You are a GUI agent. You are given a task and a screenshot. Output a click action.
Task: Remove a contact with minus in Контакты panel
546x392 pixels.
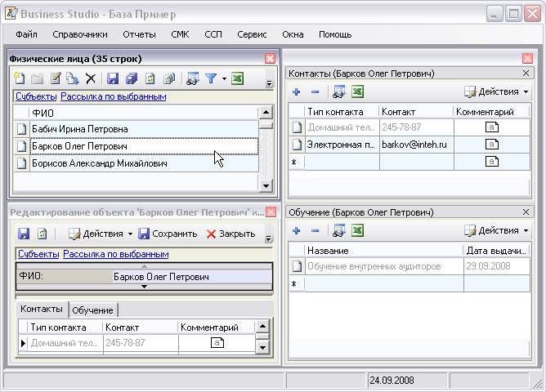pyautogui.click(x=315, y=91)
